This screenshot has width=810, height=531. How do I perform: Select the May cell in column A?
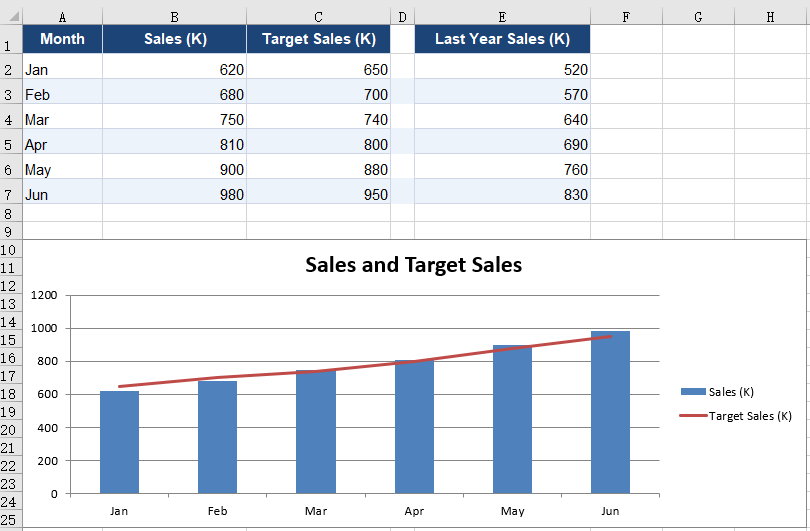[63, 166]
